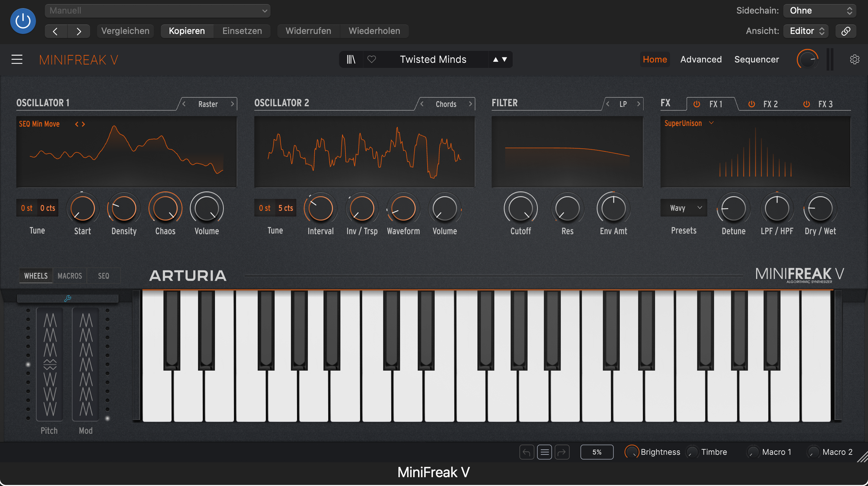Click the Wiederholen button
Viewport: 868px width, 486px height.
(x=374, y=31)
